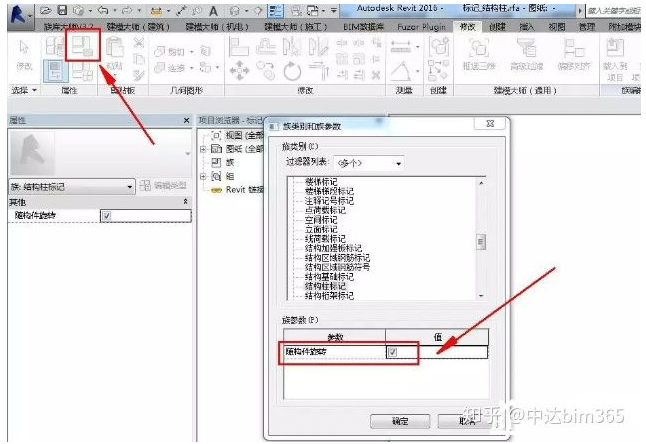Image resolution: width=646 pixels, height=444 pixels.
Task: Click the Rotate tool in ribbon
Action: [292, 70]
